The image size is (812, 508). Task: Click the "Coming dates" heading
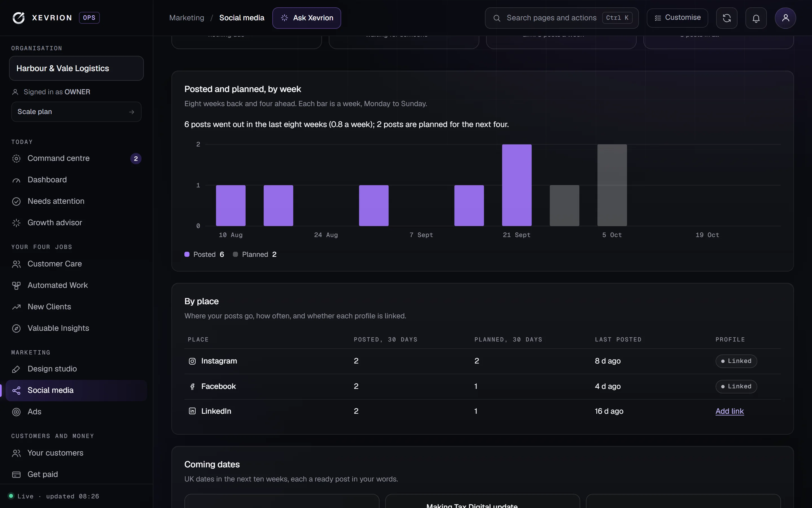[x=212, y=465]
